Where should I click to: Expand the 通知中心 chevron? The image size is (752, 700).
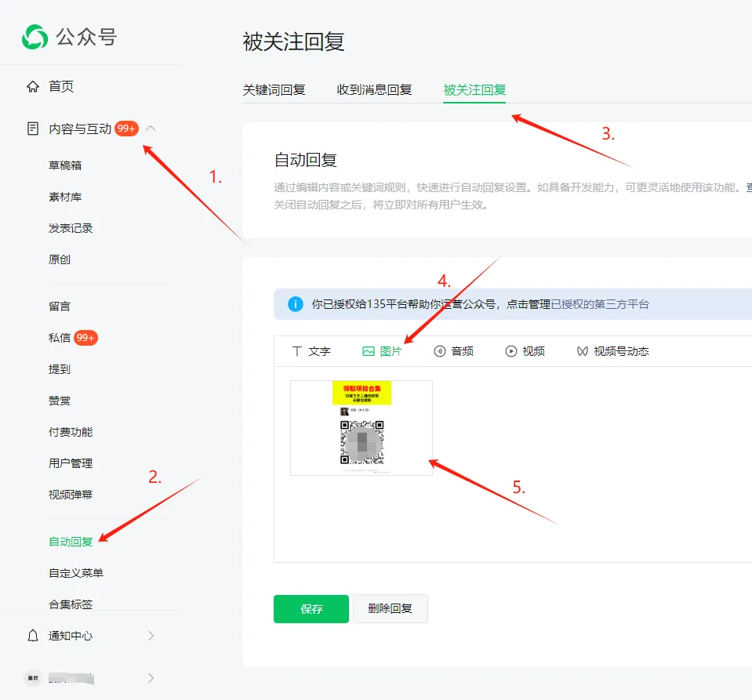[x=151, y=636]
